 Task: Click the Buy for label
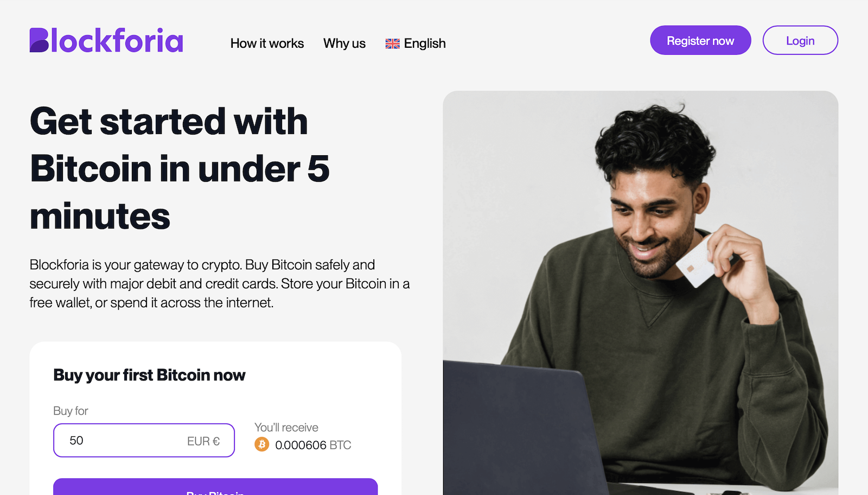click(71, 411)
